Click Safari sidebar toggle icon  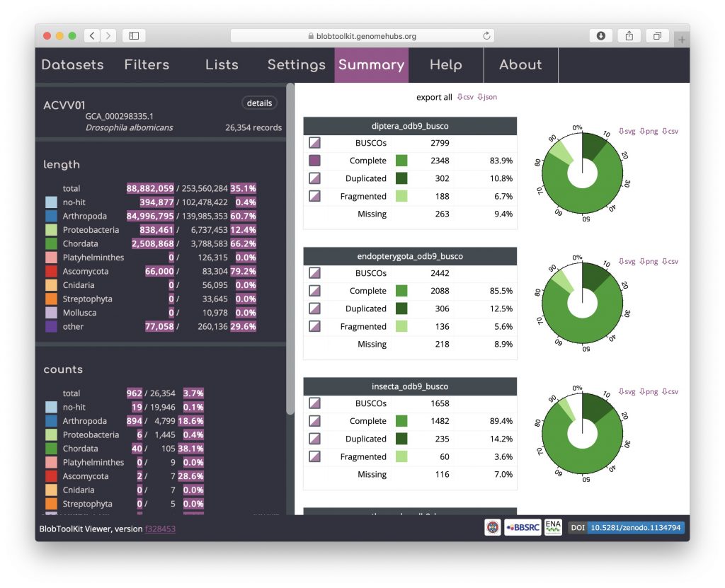click(133, 35)
